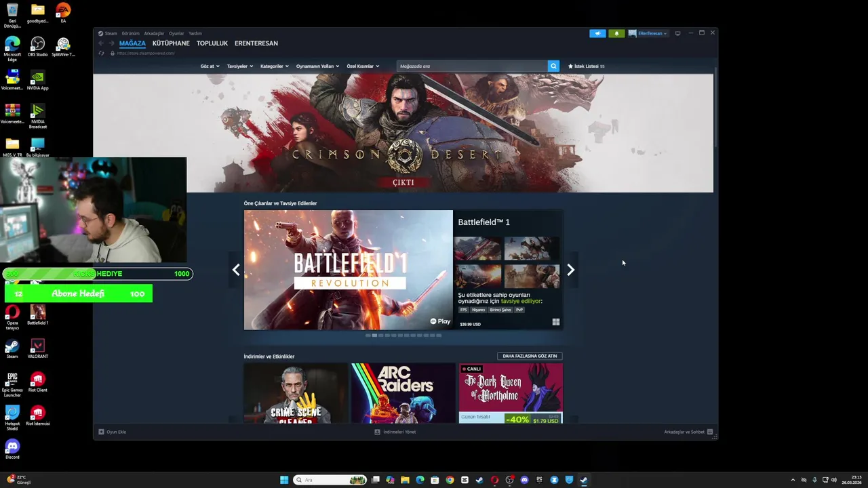Switch to the KÜTÜPHANE tab
This screenshot has width=868, height=488.
[x=171, y=43]
